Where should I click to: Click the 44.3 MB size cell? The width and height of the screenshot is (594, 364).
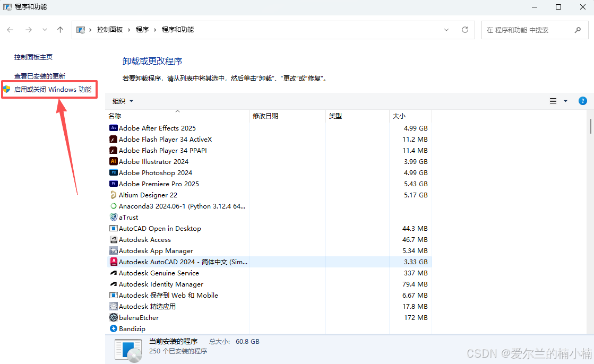[x=415, y=228]
